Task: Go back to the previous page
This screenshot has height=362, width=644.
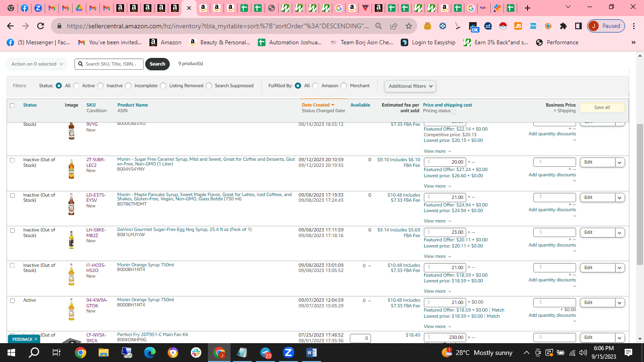Action: (x=10, y=26)
